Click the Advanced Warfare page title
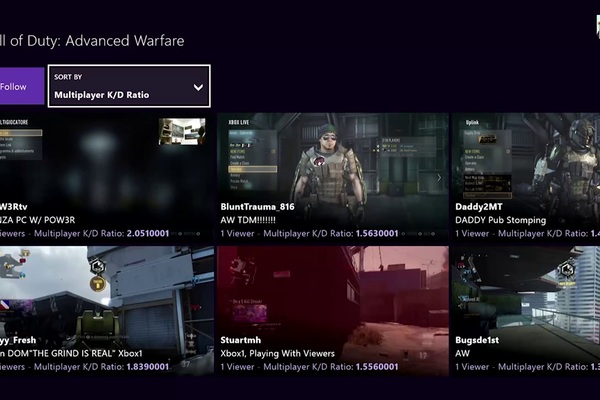This screenshot has height=400, width=600. click(x=92, y=41)
